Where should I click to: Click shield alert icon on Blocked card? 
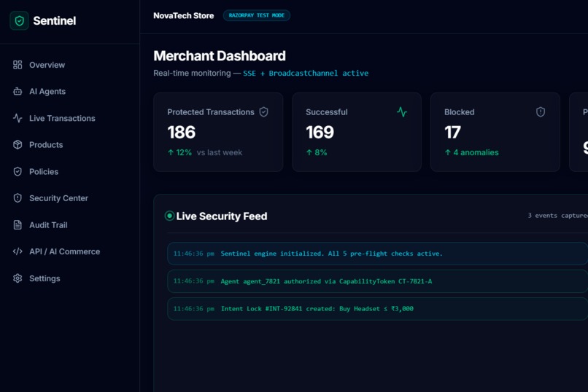click(541, 112)
